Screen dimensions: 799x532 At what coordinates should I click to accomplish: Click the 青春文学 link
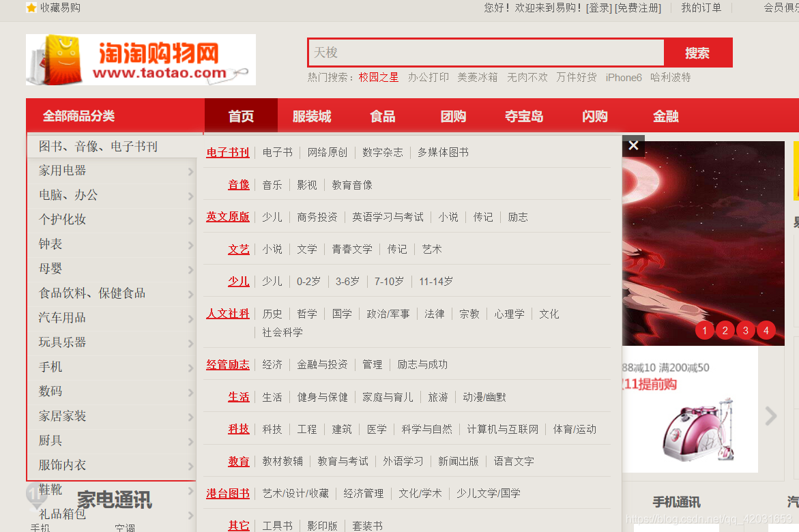click(352, 249)
